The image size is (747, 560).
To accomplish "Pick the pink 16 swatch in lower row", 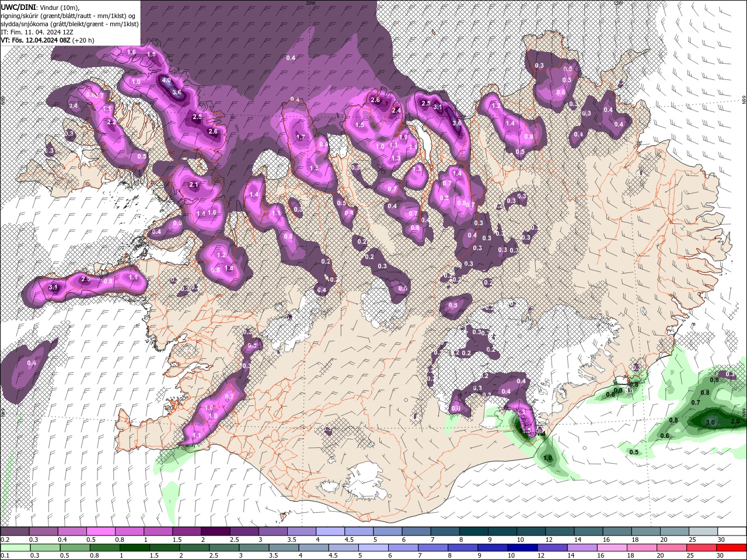I will (x=612, y=548).
